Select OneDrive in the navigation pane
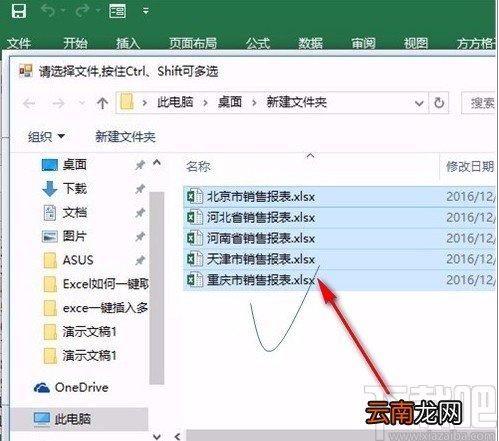499x441 pixels. [x=71, y=388]
